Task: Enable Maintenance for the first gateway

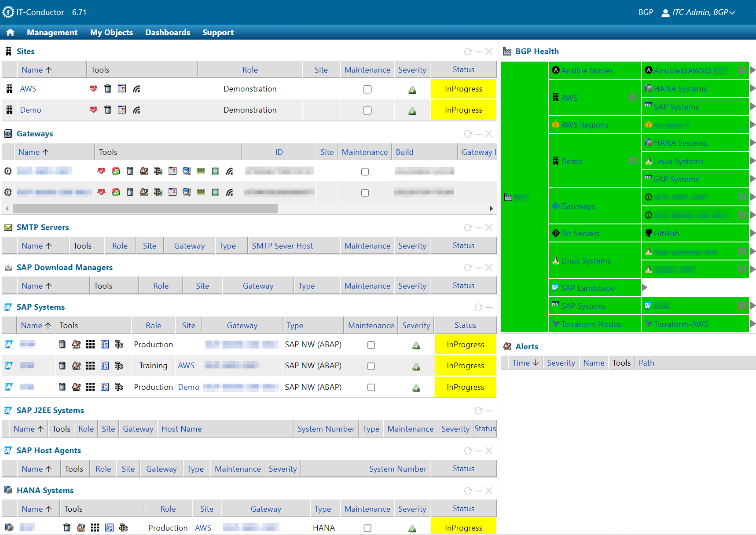Action: pyautogui.click(x=365, y=172)
